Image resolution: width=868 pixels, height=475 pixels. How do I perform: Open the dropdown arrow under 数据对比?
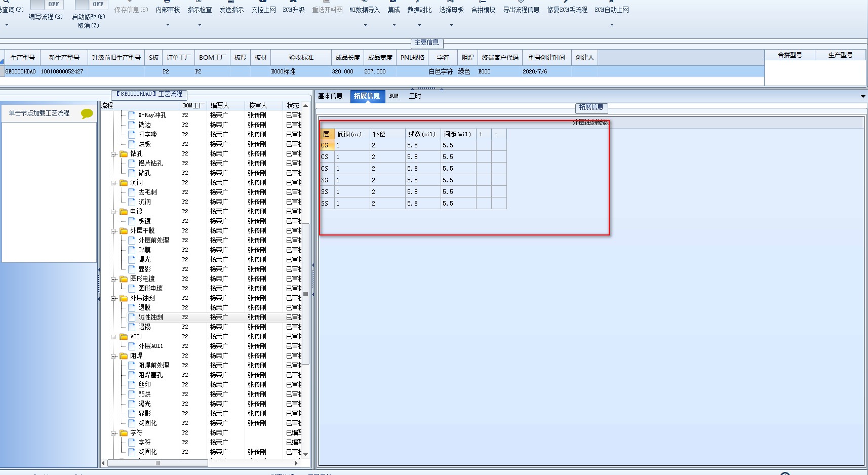pyautogui.click(x=419, y=25)
